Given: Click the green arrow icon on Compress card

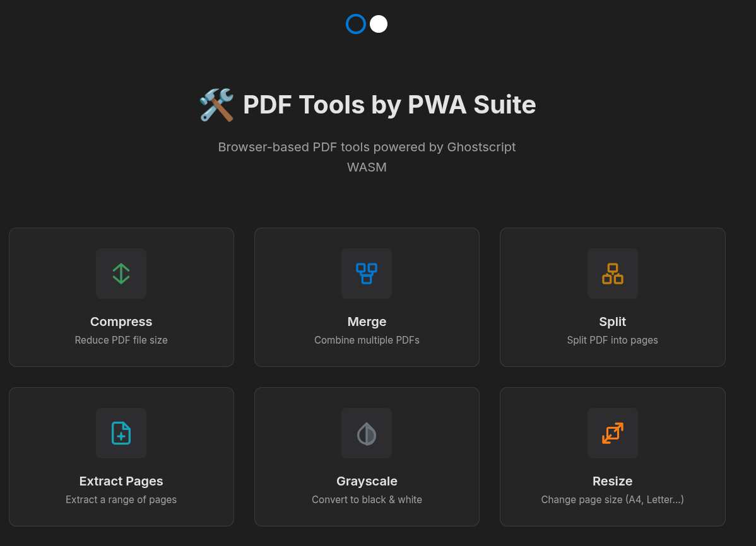Looking at the screenshot, I should (x=121, y=273).
